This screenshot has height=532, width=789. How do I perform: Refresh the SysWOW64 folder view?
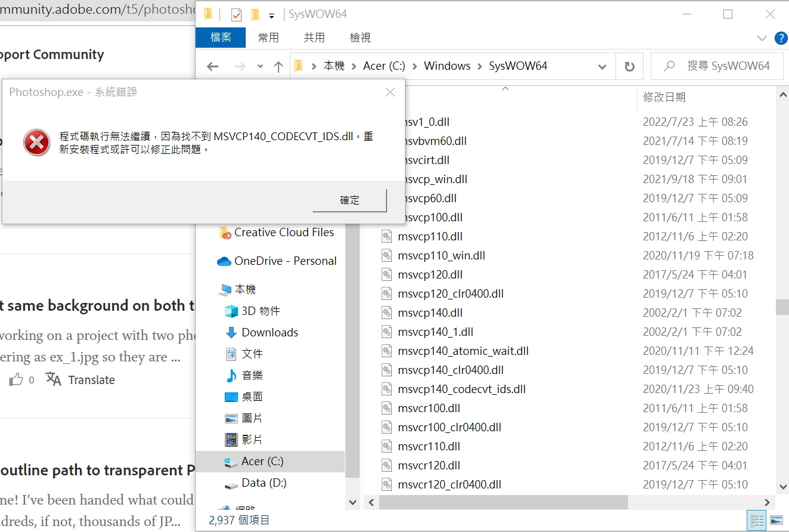(629, 66)
